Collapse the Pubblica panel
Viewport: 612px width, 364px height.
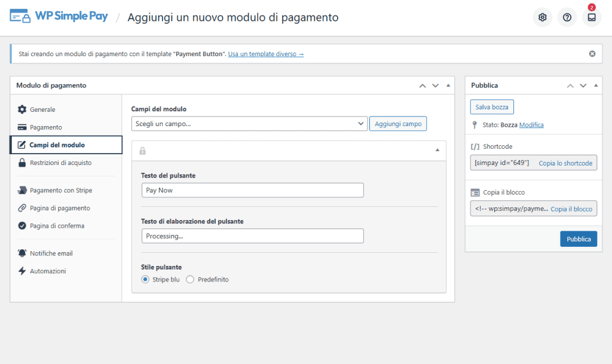pos(596,85)
